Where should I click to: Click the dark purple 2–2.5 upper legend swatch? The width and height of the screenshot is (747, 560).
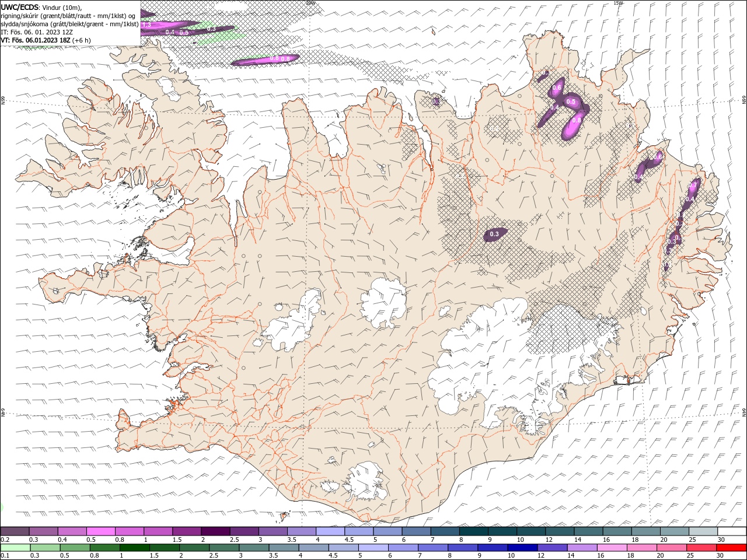pos(215,531)
